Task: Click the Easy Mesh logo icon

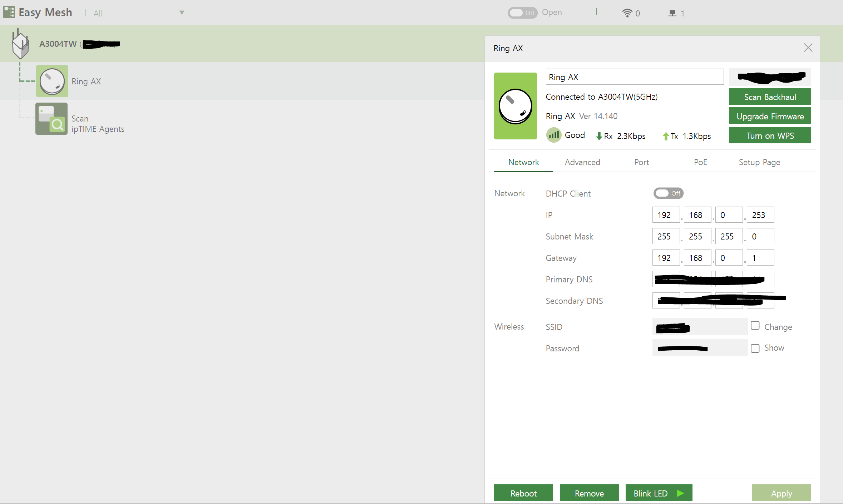Action: (x=9, y=12)
